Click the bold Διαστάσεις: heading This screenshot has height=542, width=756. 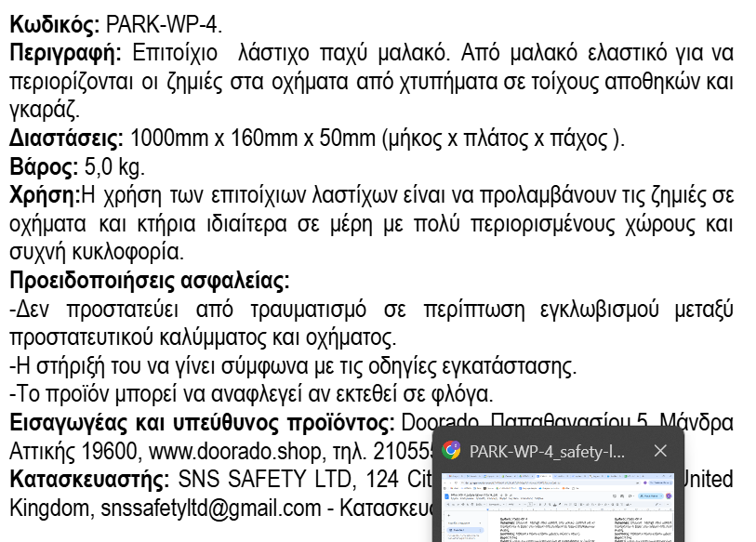[x=66, y=139]
